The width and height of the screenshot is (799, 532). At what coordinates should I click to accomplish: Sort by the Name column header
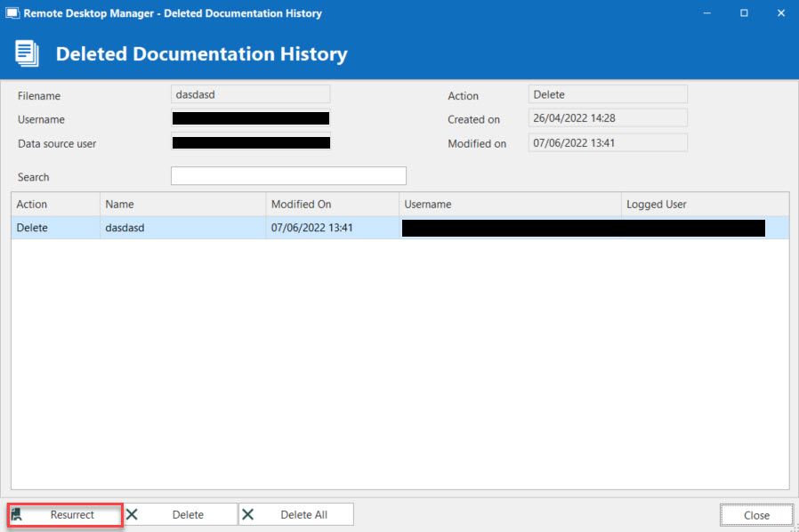[182, 205]
